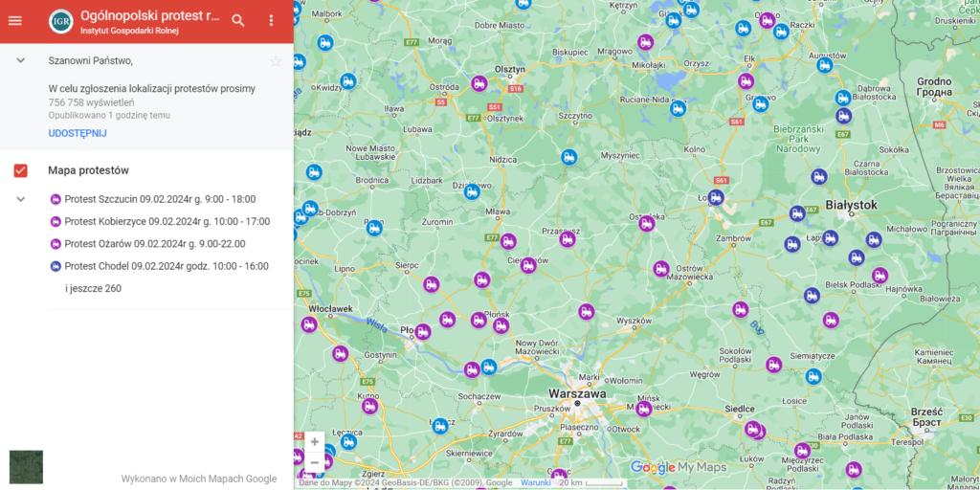Click the search magnifier icon

(238, 21)
